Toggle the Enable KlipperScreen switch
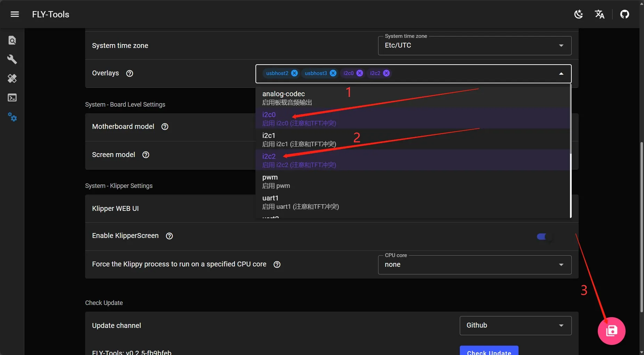This screenshot has height=355, width=644. 544,237
